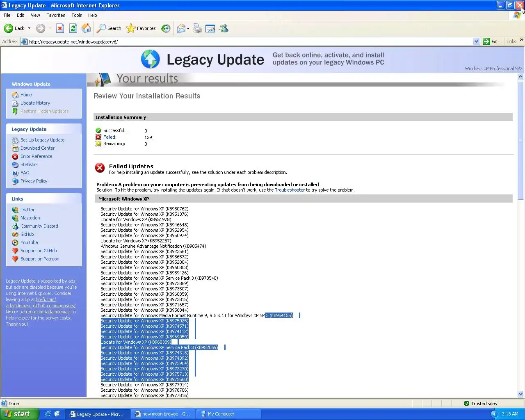
Task: Click the Twitter link icon
Action: (x=15, y=210)
